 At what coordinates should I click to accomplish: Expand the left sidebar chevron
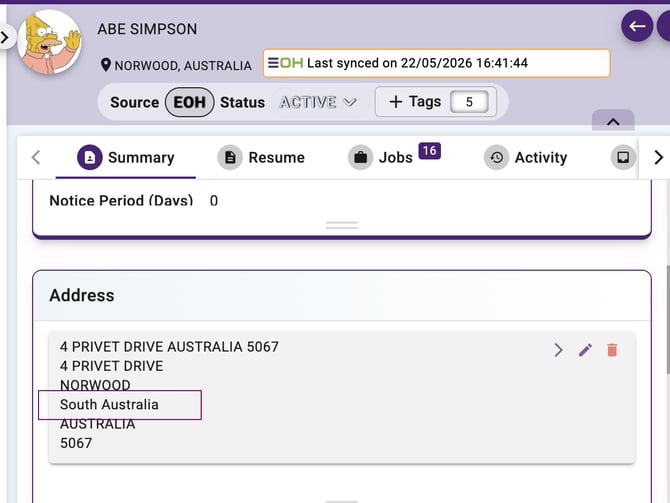tap(6, 38)
